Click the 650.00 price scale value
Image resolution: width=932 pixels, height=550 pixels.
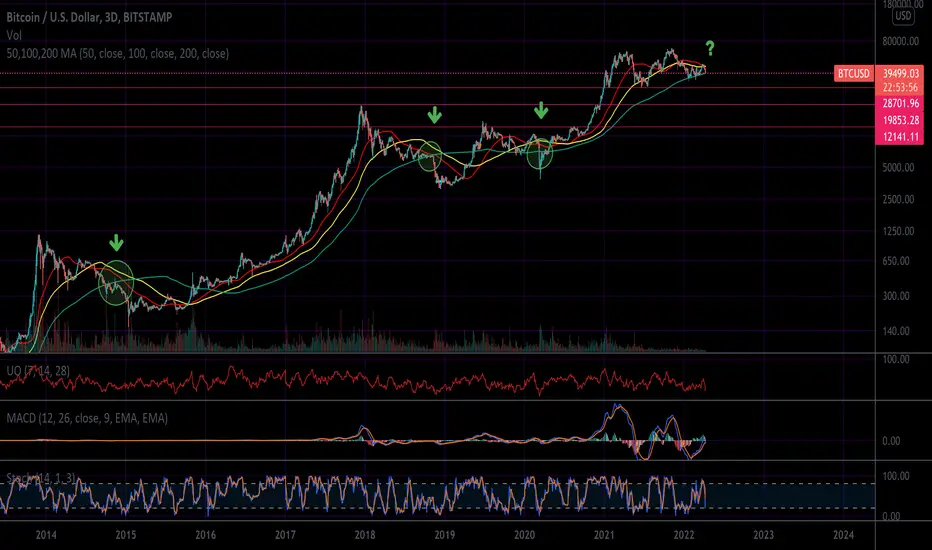click(x=896, y=261)
